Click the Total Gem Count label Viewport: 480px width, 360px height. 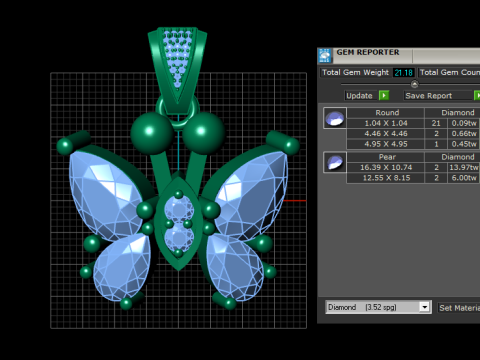click(x=449, y=72)
